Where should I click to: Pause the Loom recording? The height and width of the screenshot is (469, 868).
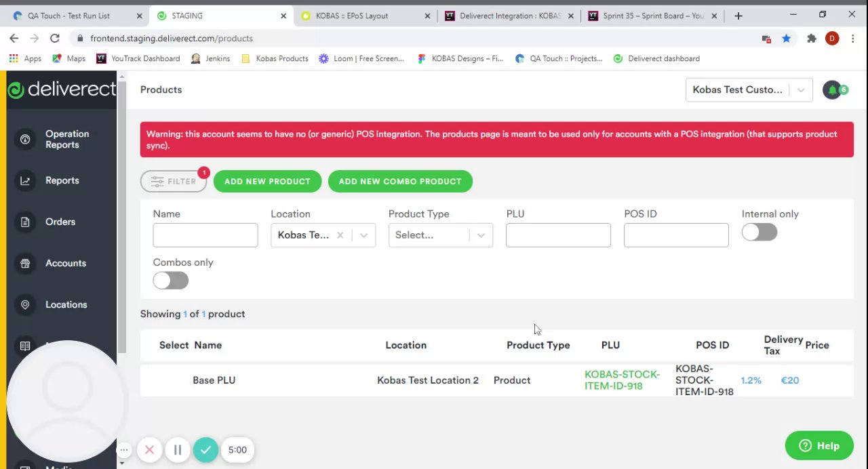coord(178,449)
